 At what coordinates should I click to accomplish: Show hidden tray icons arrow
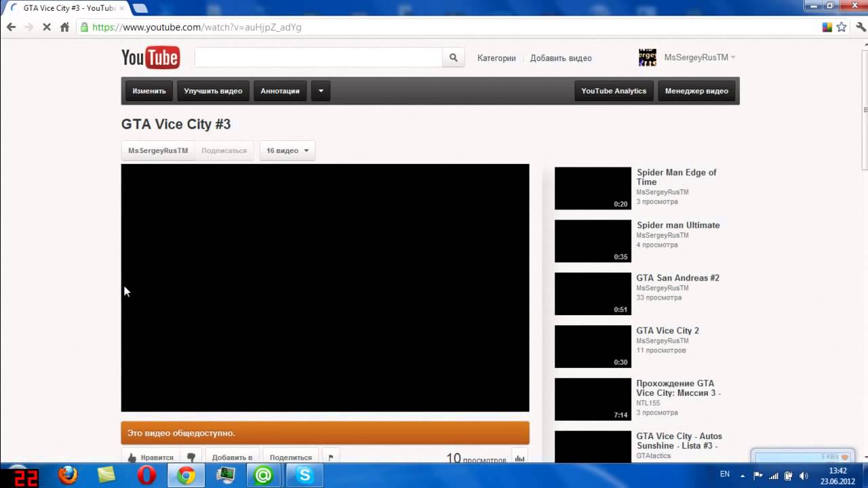click(x=743, y=475)
